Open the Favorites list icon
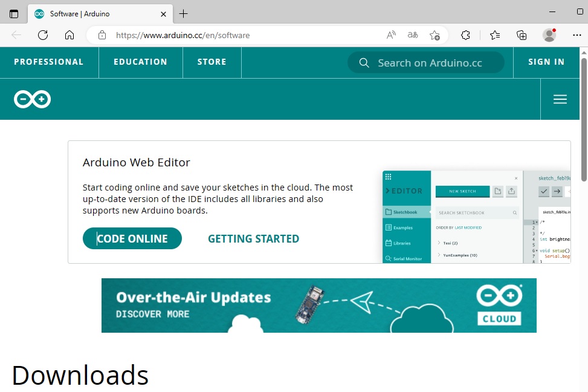 coord(495,35)
